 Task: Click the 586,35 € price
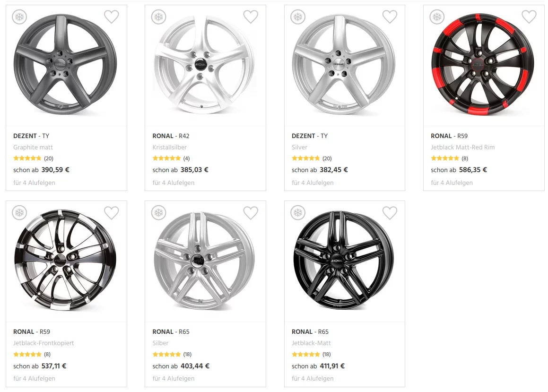point(473,170)
